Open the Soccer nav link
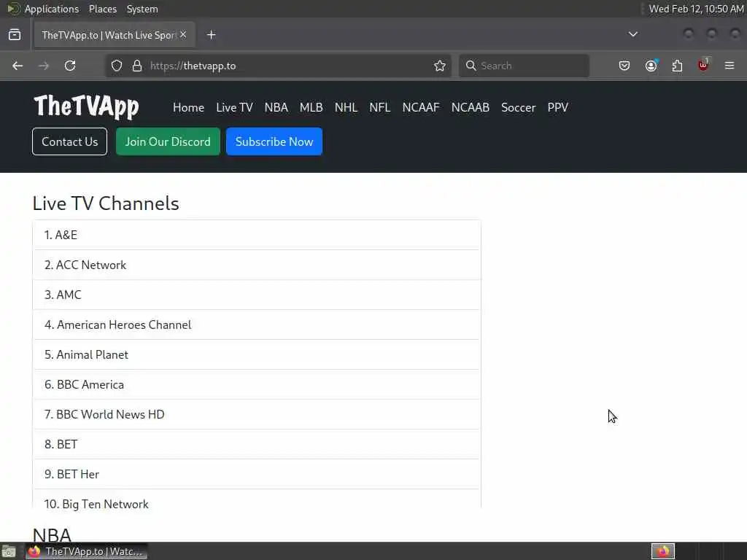The image size is (747, 560). [519, 108]
